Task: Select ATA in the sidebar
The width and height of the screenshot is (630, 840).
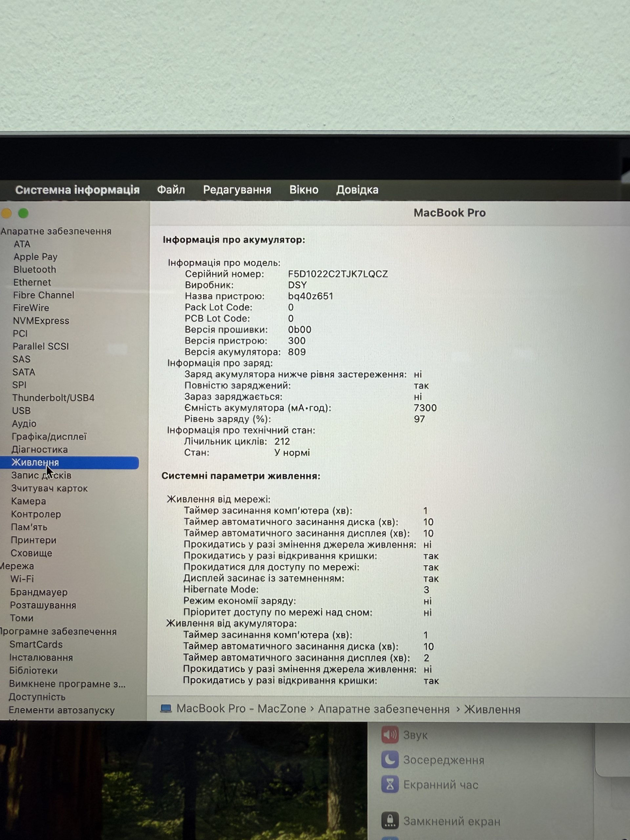Action: 22,244
